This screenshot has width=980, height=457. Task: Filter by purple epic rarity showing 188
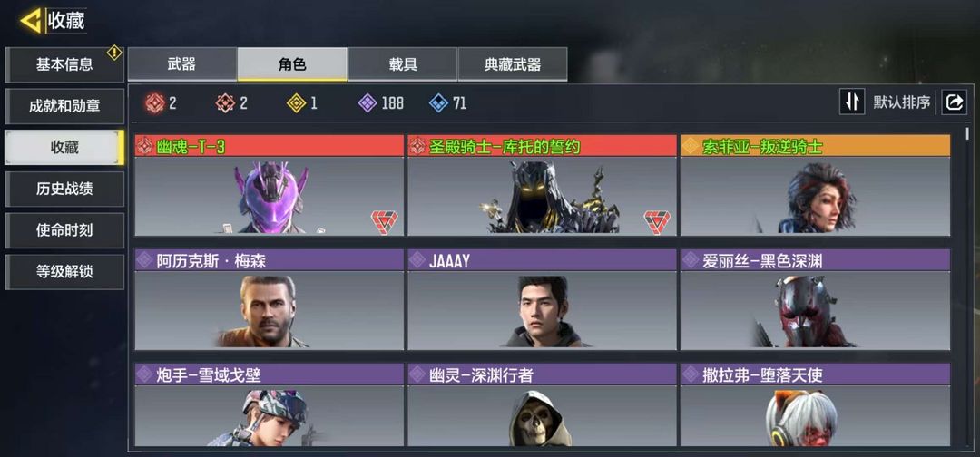tap(367, 103)
